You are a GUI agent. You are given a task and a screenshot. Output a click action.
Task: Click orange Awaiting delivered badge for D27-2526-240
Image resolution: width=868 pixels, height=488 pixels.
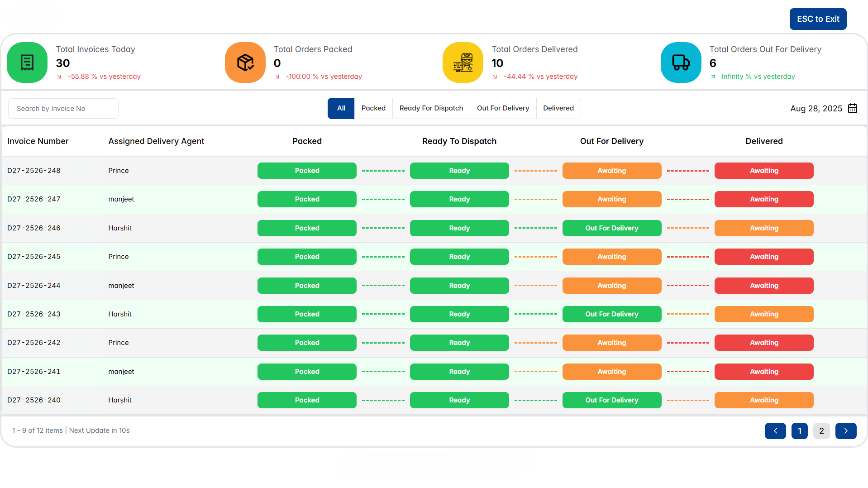pos(764,400)
